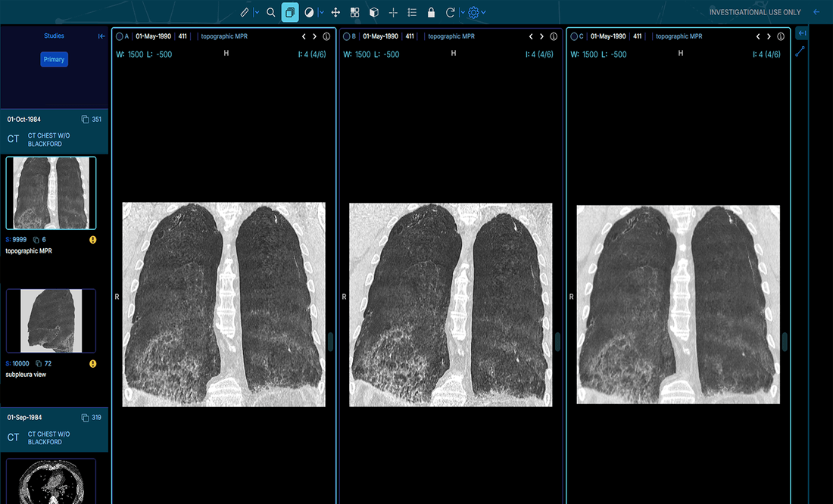This screenshot has width=833, height=504.
Task: Click the viewport A vertical scroll handle
Action: 330,341
